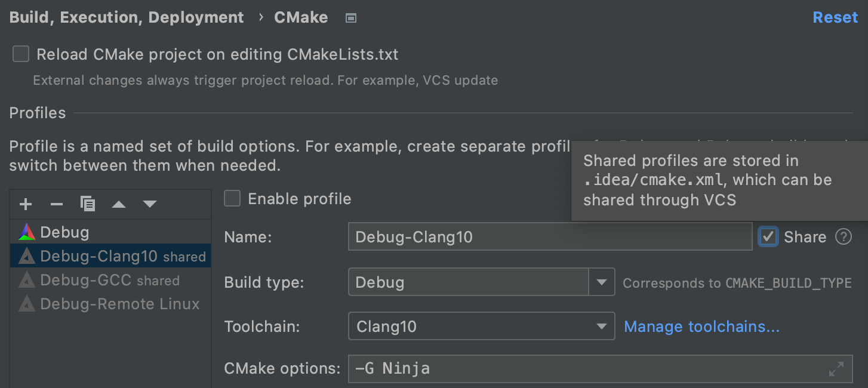Click the profile Name text field
The width and height of the screenshot is (868, 388).
click(549, 237)
